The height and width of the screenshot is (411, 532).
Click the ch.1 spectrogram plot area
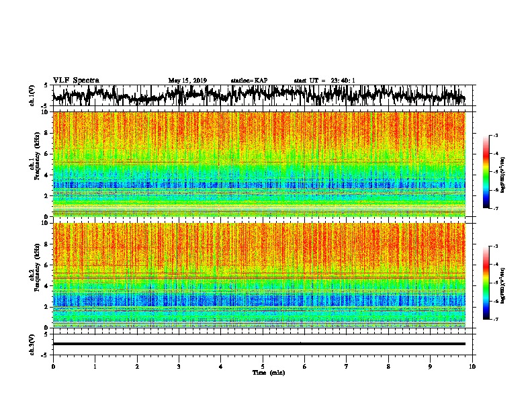coord(259,164)
